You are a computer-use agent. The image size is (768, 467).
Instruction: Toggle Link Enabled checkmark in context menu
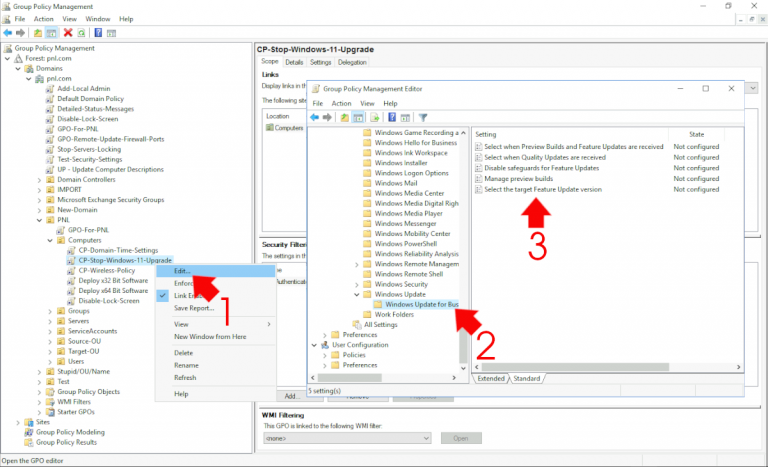163,295
